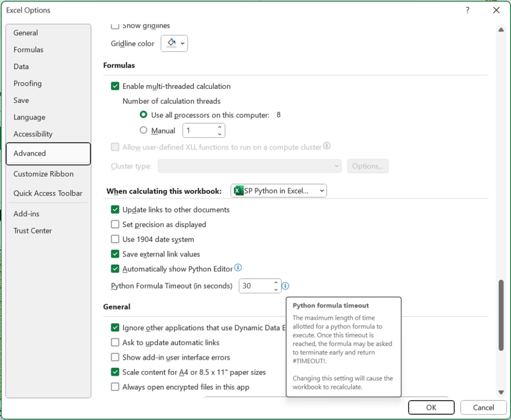Click info icon next to Automatically show Python Editor
511x420 pixels.
pyautogui.click(x=238, y=268)
